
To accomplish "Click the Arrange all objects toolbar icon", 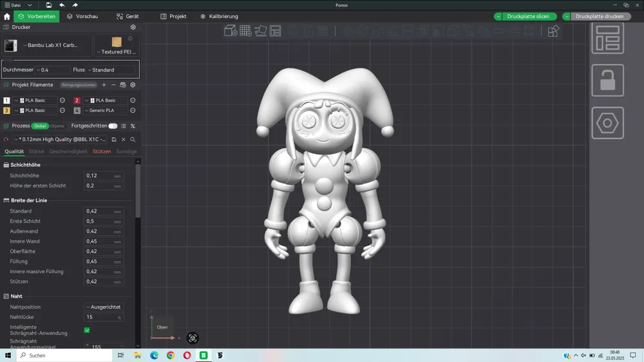I will click(275, 31).
